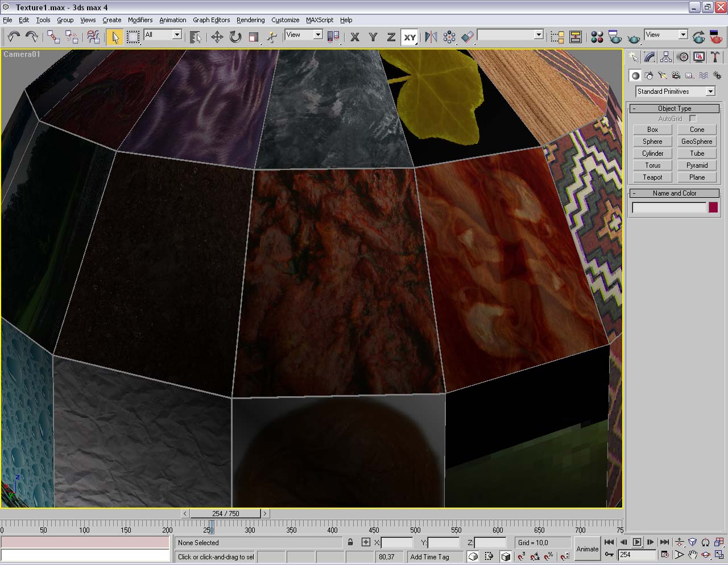Screen dimensions: 728x565
Task: Open the Standard Primitives dropdown
Action: (x=675, y=92)
